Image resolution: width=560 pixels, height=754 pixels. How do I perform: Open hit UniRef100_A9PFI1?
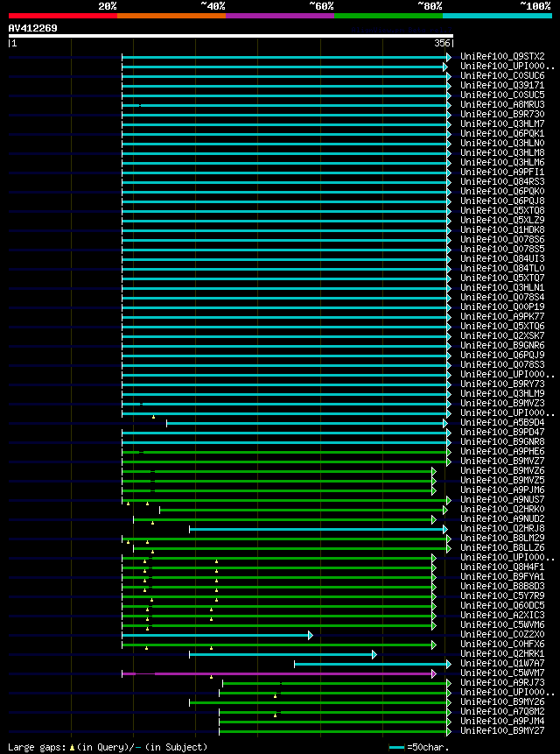502,173
